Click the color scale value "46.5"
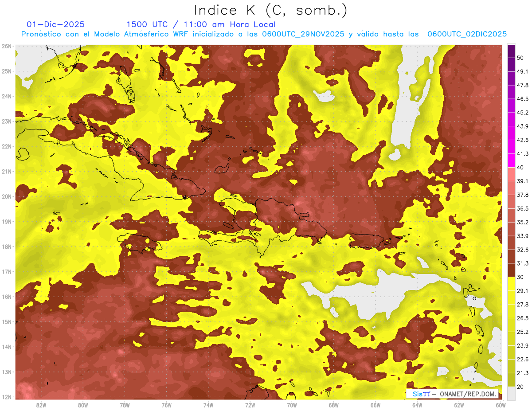 (523, 99)
